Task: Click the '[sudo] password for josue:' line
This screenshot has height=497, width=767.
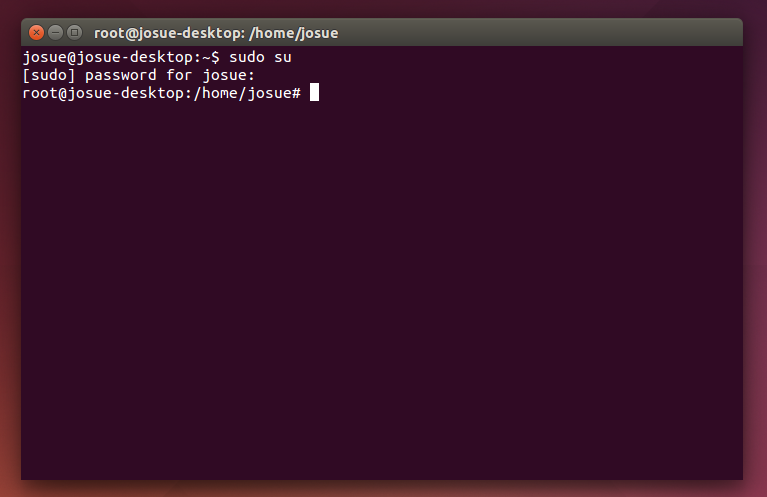Action: 139,75
